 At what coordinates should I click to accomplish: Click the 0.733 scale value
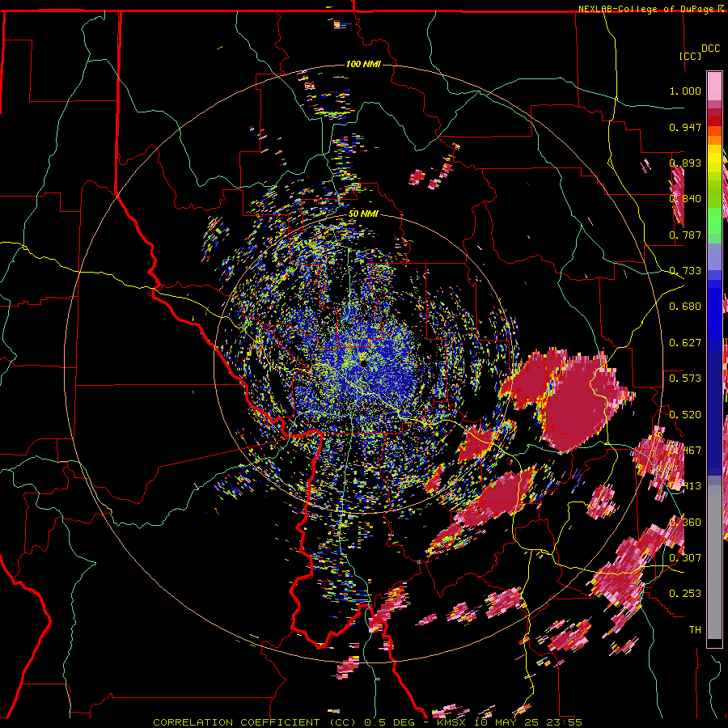(x=685, y=271)
